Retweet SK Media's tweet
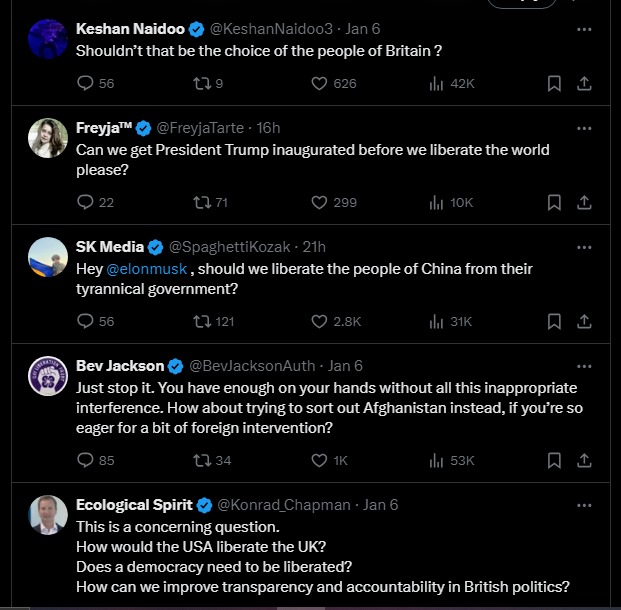The height and width of the screenshot is (610, 621). pos(201,322)
